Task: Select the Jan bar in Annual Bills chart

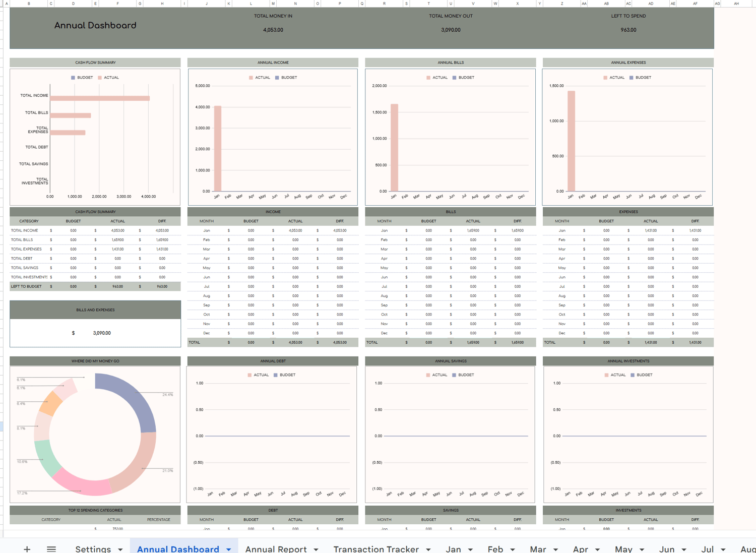Action: [395, 148]
